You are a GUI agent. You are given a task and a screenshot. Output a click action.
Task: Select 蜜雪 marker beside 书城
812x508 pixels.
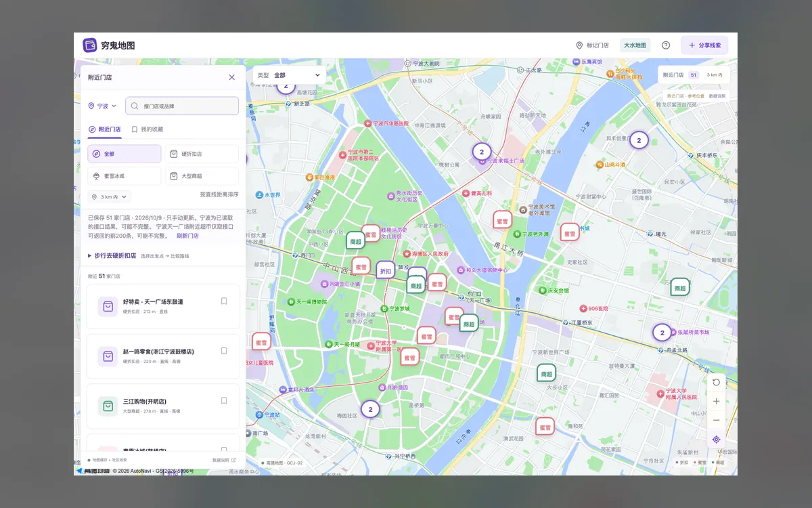(x=570, y=233)
